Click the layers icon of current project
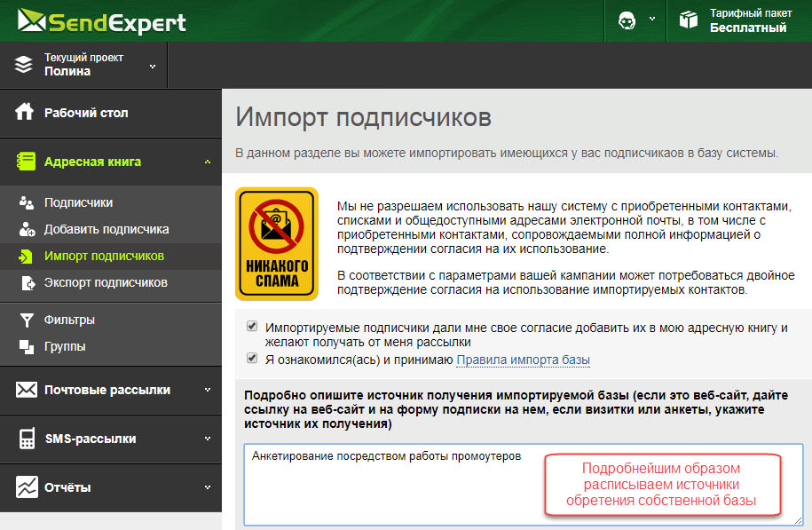812x530 pixels. point(23,64)
